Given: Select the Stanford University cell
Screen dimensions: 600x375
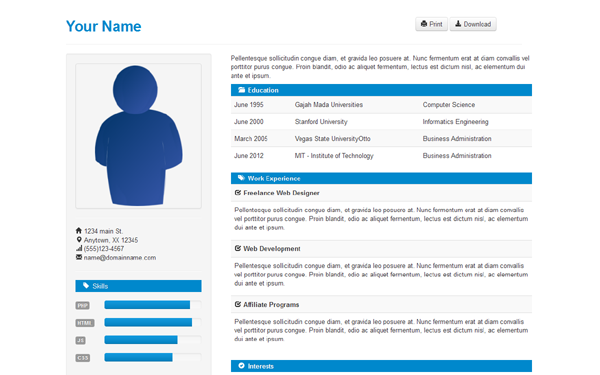Looking at the screenshot, I should [x=321, y=122].
